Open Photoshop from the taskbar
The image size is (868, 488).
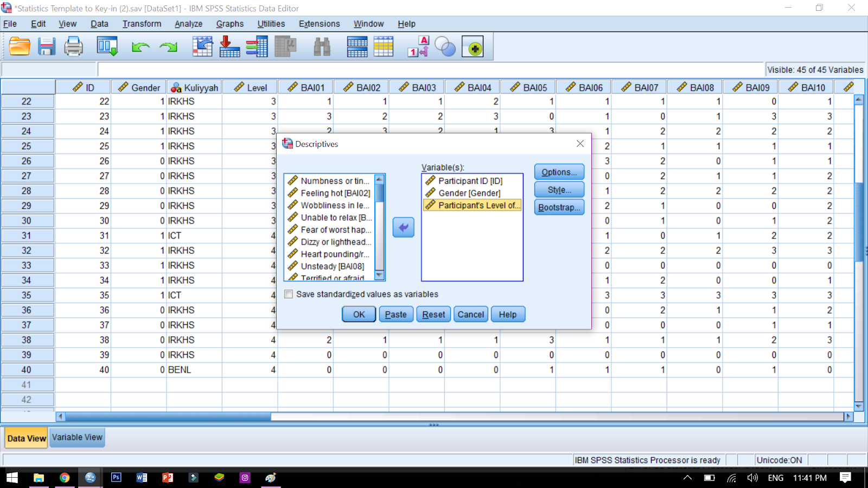pos(116,478)
